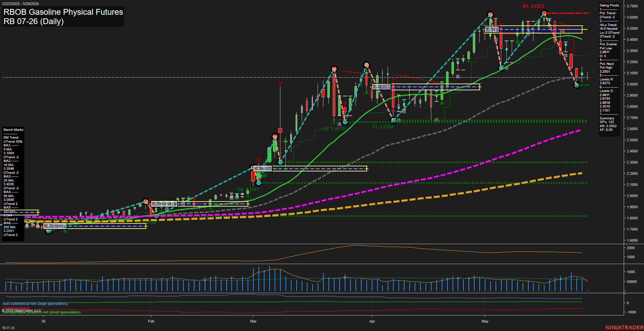This screenshot has height=331, width=644.
Task: Click the 26 label on time axis
Action: tap(43, 321)
